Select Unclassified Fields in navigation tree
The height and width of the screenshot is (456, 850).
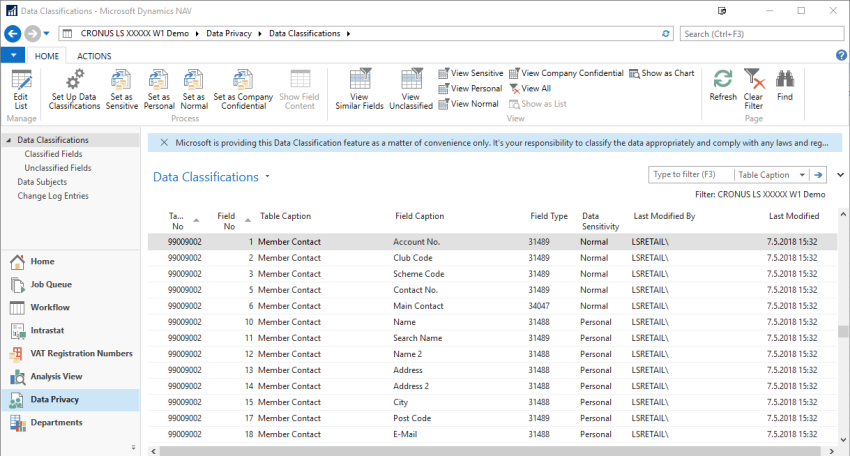point(57,168)
